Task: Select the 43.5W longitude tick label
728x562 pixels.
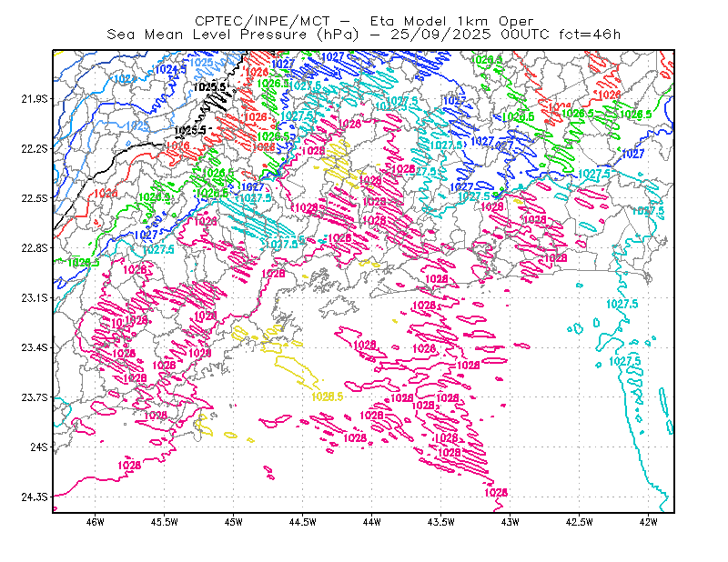Action: (441, 522)
